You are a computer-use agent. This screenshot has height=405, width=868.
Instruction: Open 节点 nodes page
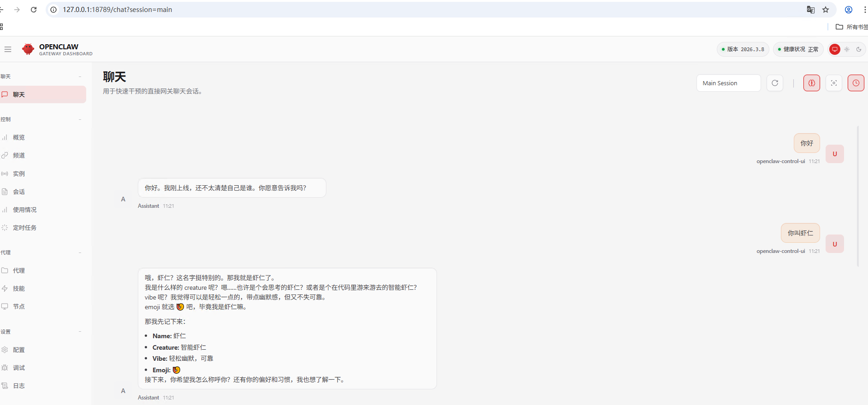tap(43, 306)
